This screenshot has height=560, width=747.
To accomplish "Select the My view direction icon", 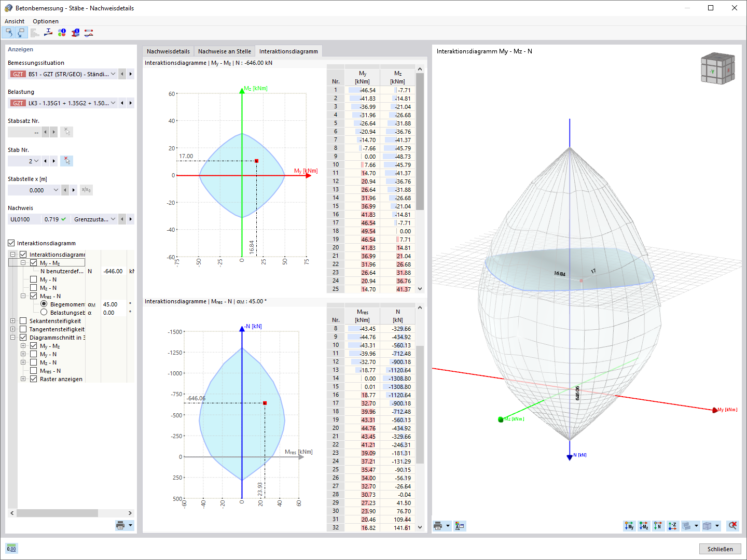I will pos(629,526).
